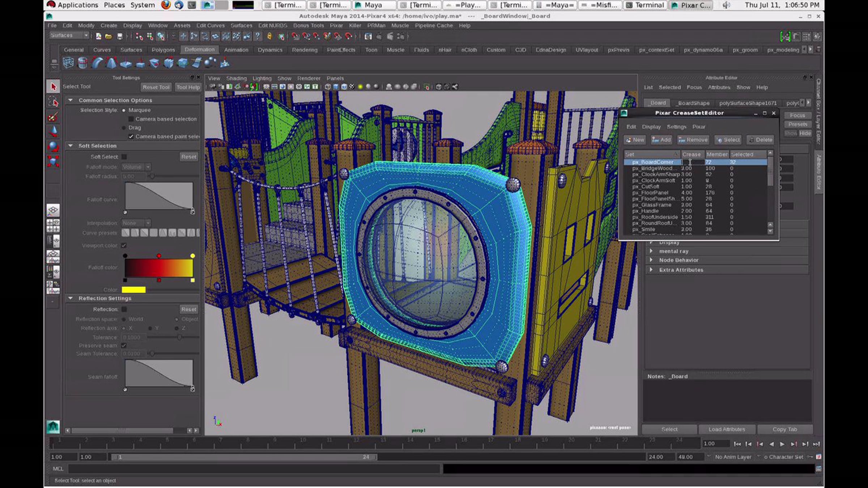Collapse the Soft Selection section
868x488 pixels.
(x=71, y=146)
